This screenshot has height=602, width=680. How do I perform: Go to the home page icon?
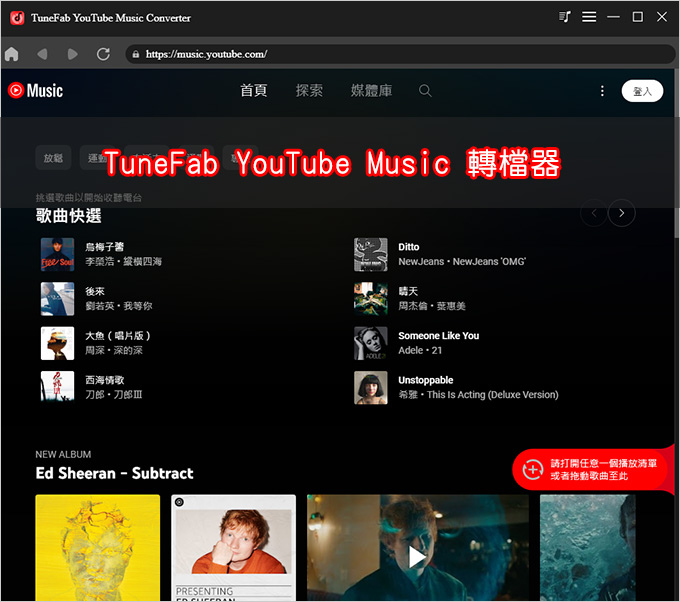coord(12,54)
